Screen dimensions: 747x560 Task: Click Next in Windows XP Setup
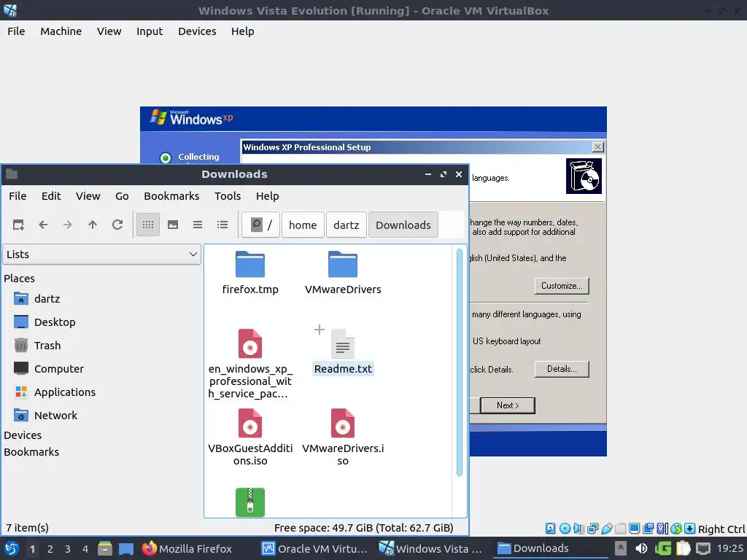click(x=508, y=405)
